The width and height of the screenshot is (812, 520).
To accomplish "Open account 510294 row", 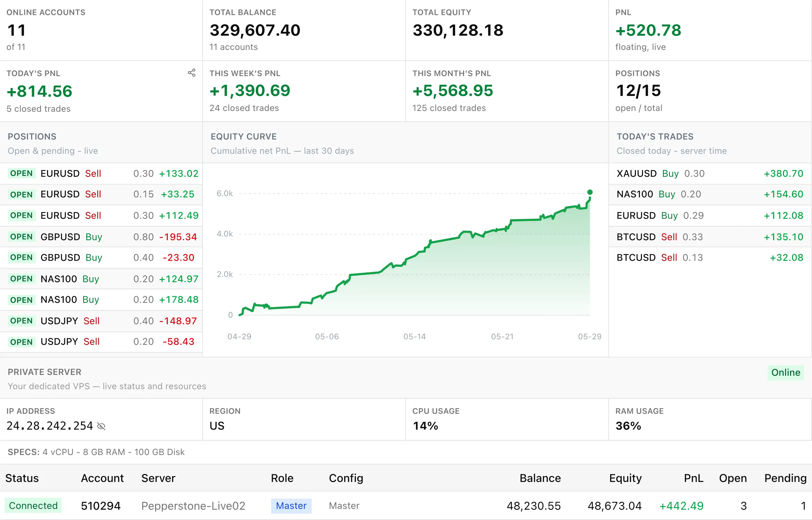I will coord(406,505).
